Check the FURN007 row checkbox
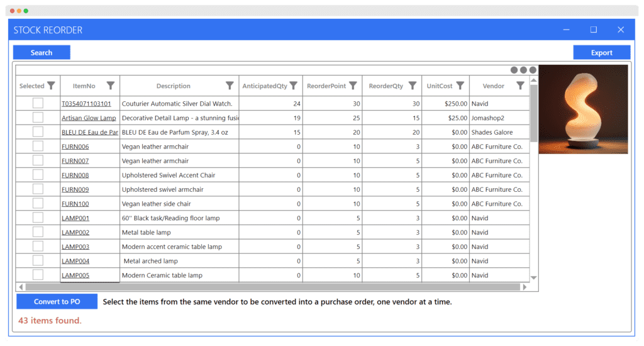 pyautogui.click(x=38, y=160)
